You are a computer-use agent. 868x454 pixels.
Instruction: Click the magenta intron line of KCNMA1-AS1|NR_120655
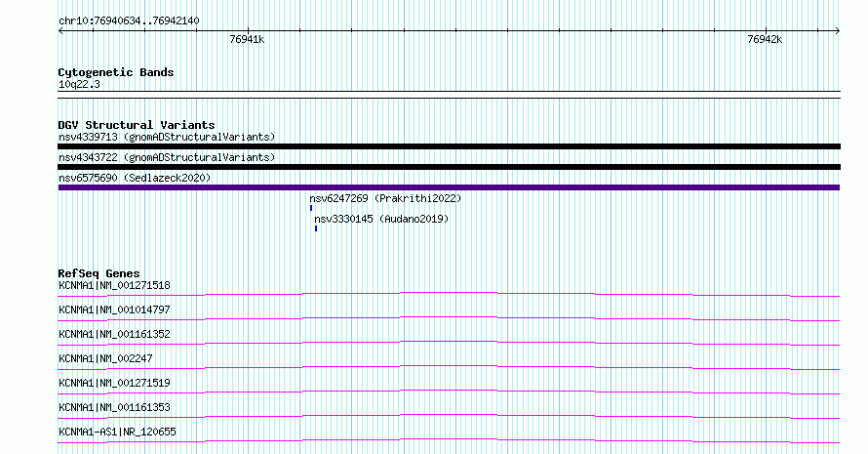coord(449,439)
